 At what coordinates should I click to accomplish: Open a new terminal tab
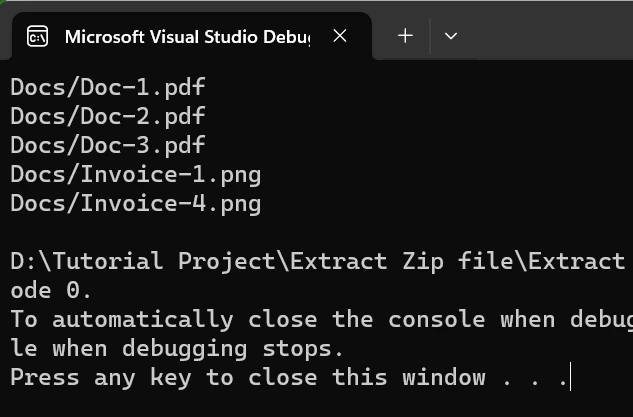(x=405, y=36)
